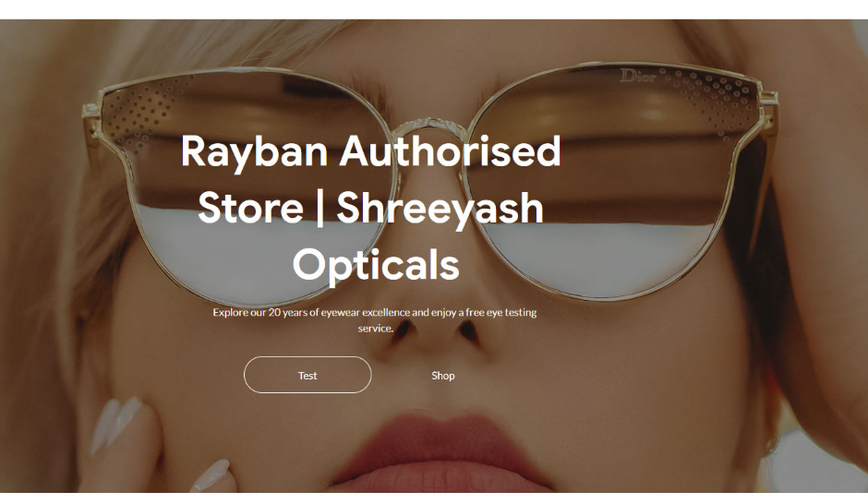Click the 'Rayban Authorised' heading line
This screenshot has height=504, width=868.
[371, 151]
